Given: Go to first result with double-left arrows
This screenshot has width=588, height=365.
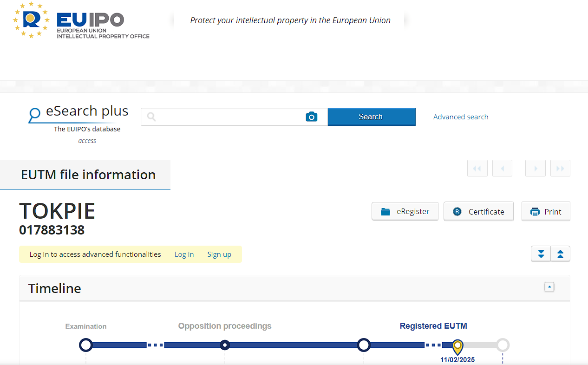Looking at the screenshot, I should 477,168.
